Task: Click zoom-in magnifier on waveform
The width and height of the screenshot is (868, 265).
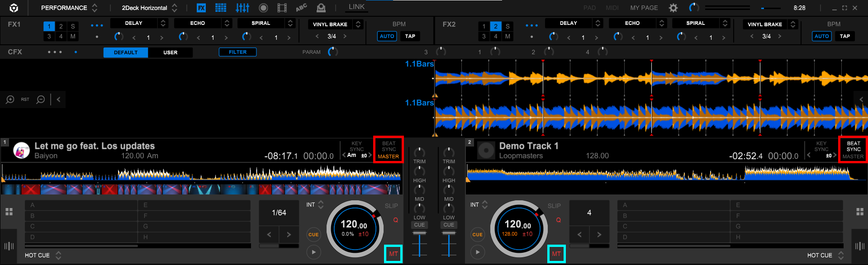Action: (10, 99)
